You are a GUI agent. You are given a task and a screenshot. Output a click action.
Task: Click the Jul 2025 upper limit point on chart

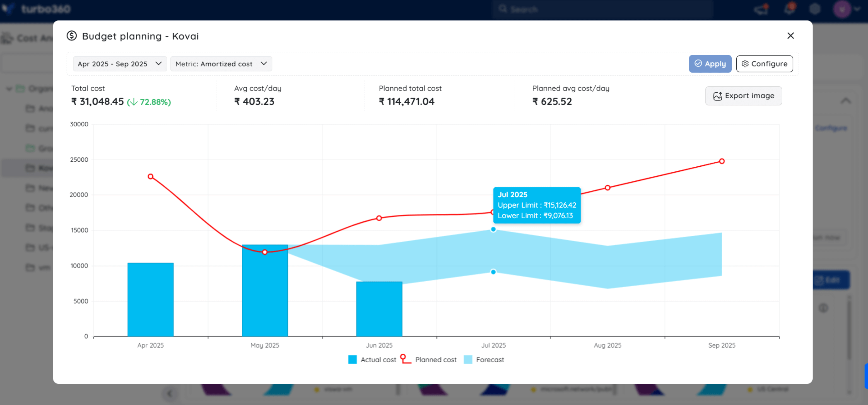493,229
